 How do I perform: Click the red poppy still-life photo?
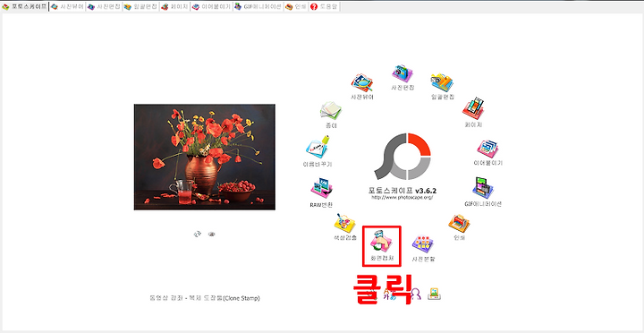(205, 157)
